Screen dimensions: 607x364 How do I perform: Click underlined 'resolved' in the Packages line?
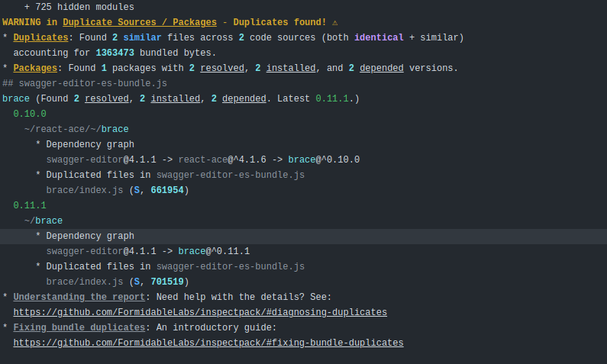coord(222,68)
